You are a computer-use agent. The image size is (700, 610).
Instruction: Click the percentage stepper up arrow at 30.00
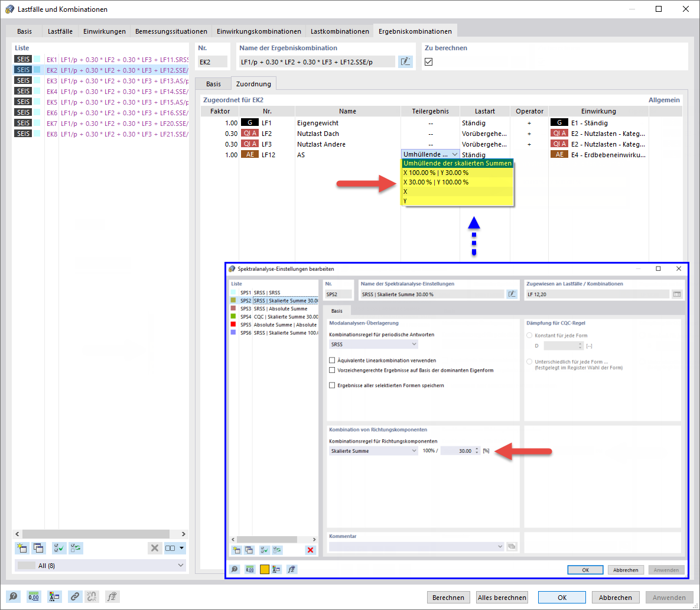(x=477, y=449)
